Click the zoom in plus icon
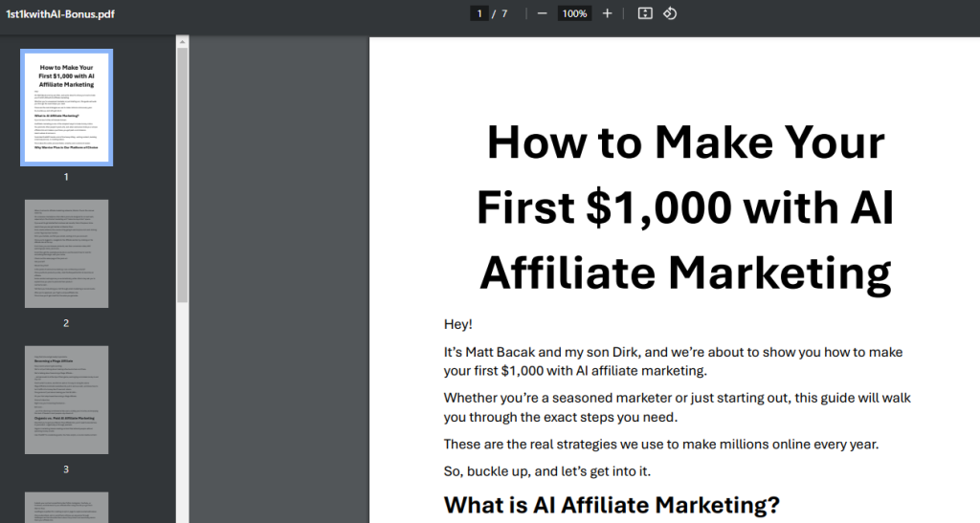The width and height of the screenshot is (980, 523). (607, 13)
